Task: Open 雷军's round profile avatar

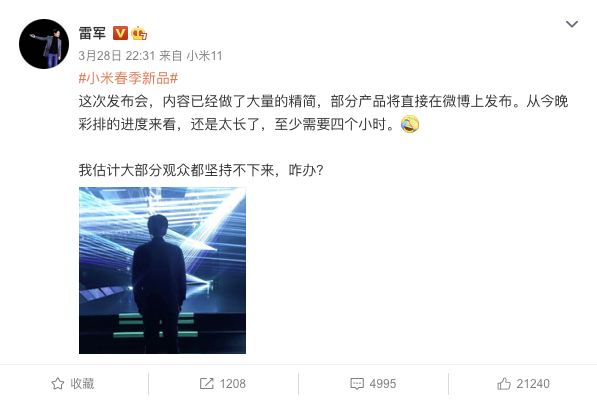Action: 44,44
